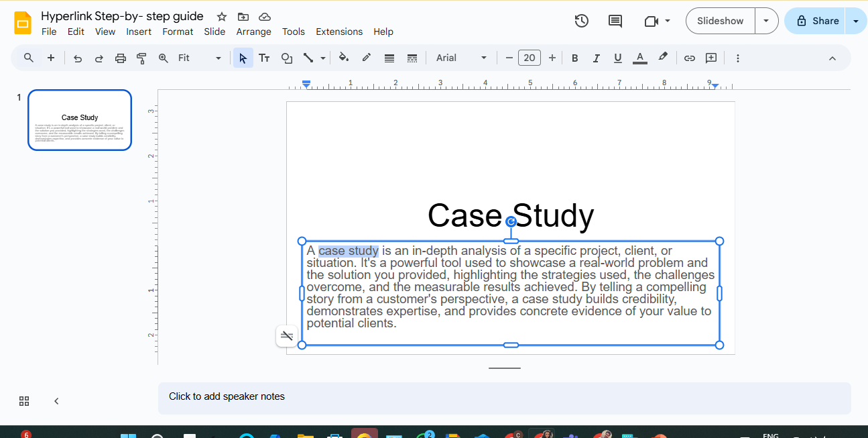Open the Text color swatch
This screenshot has width=868, height=438.
pyautogui.click(x=639, y=58)
